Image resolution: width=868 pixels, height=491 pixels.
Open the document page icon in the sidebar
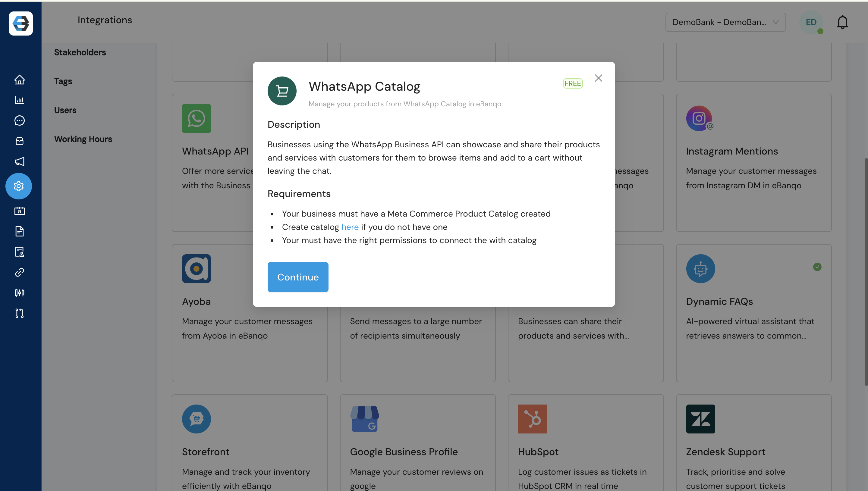(x=20, y=231)
